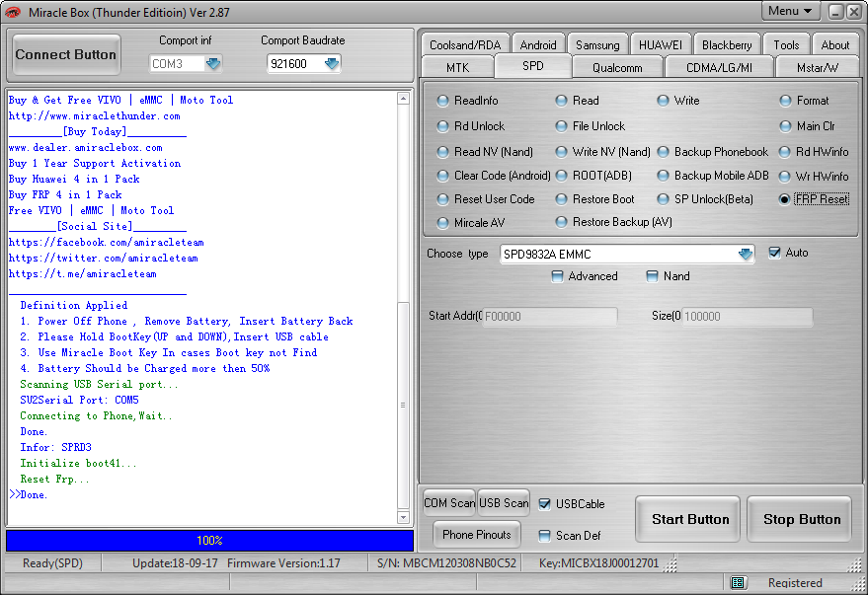868x595 pixels.
Task: Expand the Choose type SPD9832A EMMC dropdown
Action: (746, 254)
